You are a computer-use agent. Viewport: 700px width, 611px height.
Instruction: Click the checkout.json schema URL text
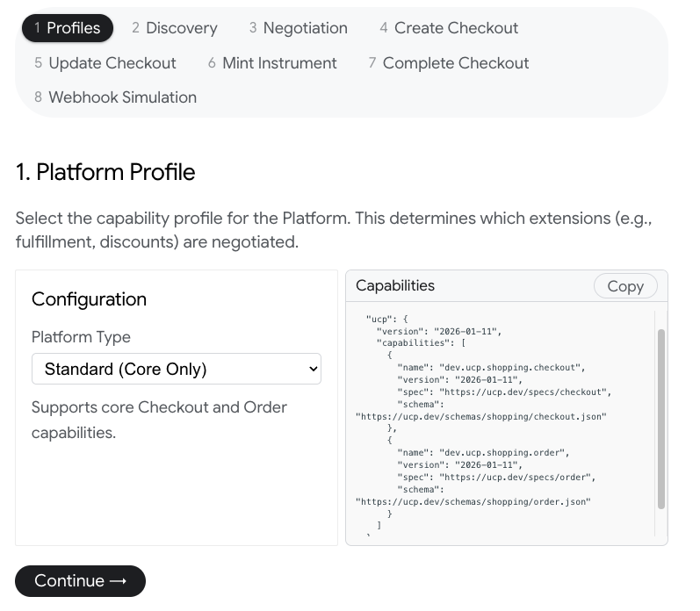480,417
